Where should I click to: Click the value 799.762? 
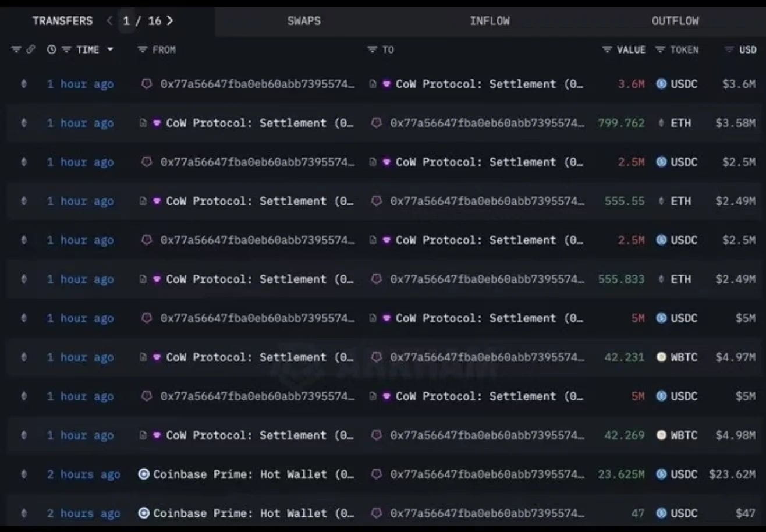pos(621,123)
